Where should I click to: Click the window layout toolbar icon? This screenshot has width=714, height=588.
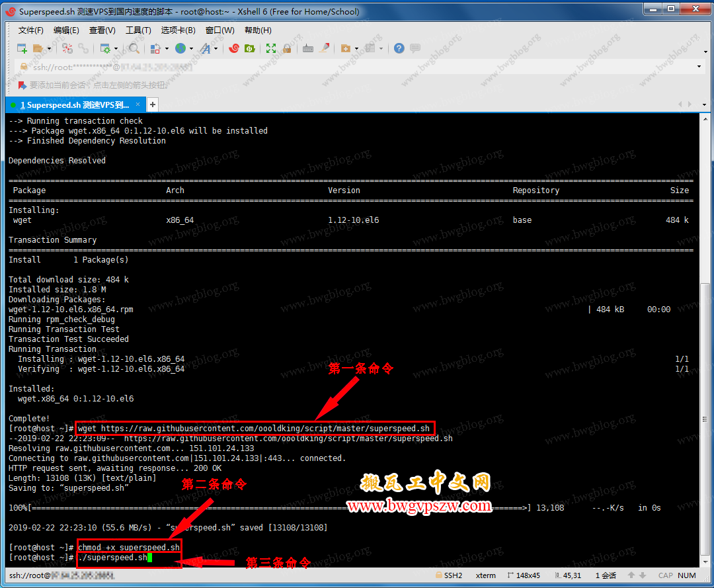[370, 48]
